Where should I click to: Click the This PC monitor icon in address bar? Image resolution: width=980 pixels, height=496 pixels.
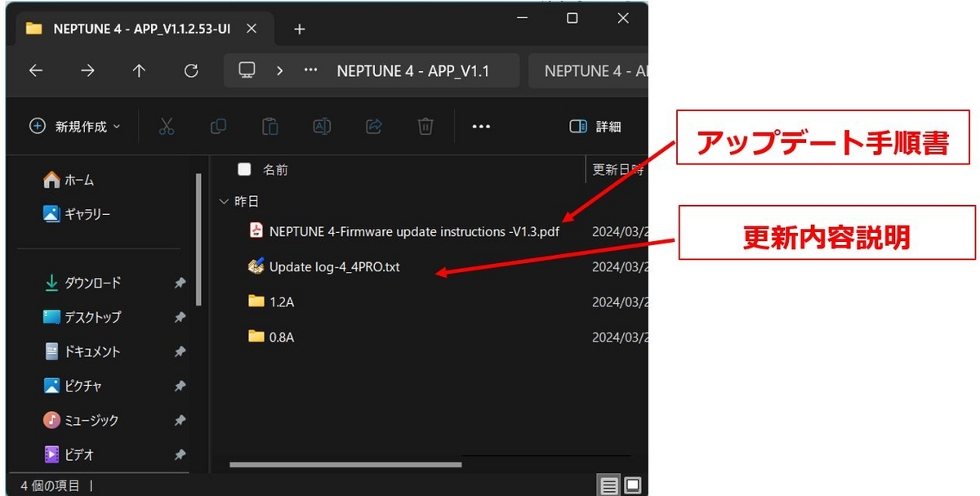(247, 71)
